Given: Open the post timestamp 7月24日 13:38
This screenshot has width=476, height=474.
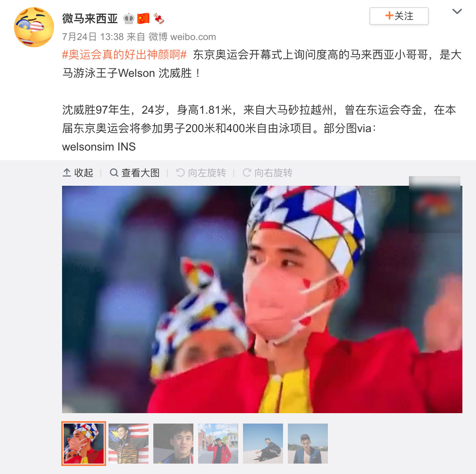Looking at the screenshot, I should [x=93, y=37].
